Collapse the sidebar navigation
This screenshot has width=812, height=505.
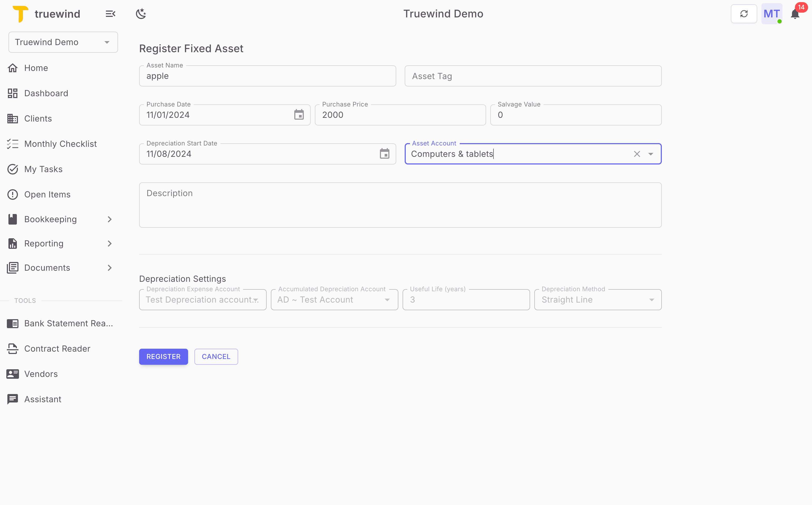tap(110, 14)
